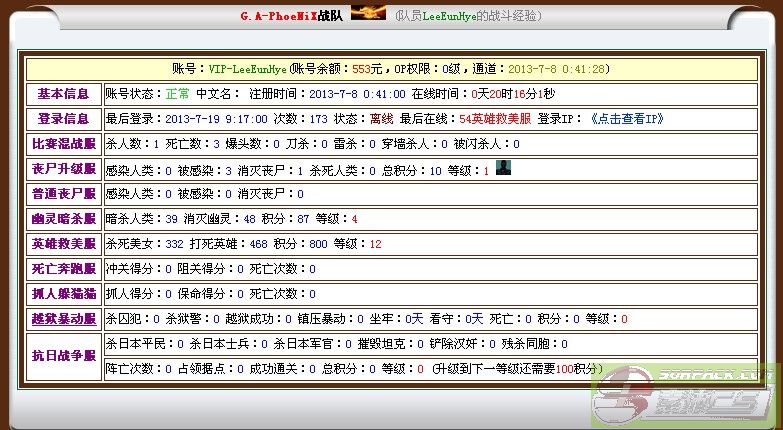Click the phoenix team emblem icon
The height and width of the screenshot is (430, 783).
coord(368,15)
